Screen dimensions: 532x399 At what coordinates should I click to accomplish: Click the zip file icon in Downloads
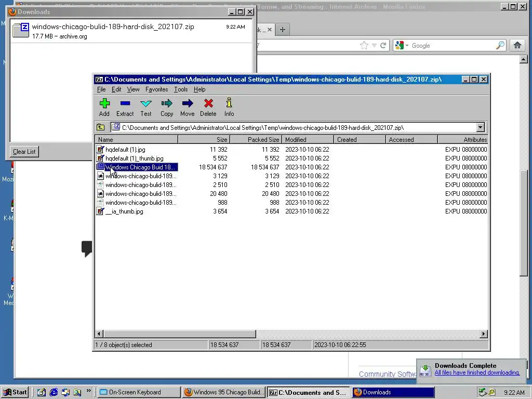point(21,30)
